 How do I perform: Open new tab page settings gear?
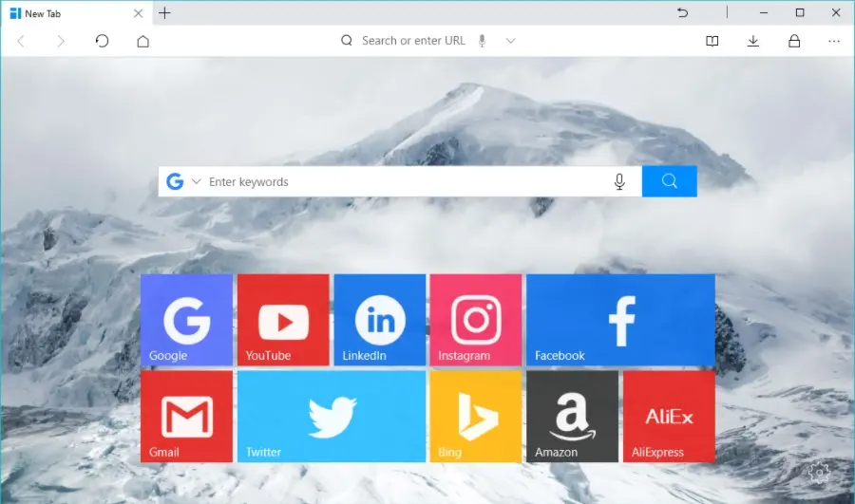pos(819,473)
